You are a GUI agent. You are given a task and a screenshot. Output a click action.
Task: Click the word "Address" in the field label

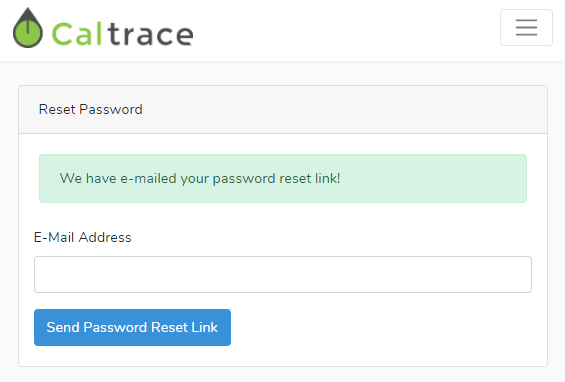point(105,237)
